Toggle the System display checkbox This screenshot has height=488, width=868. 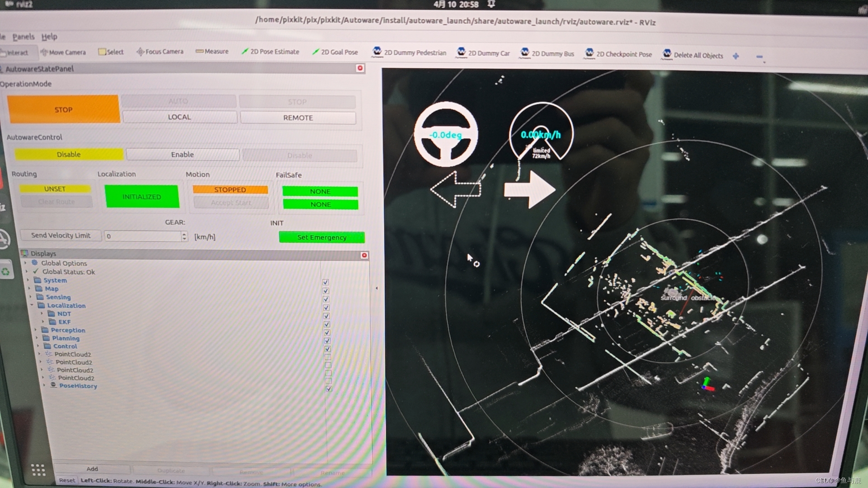325,282
